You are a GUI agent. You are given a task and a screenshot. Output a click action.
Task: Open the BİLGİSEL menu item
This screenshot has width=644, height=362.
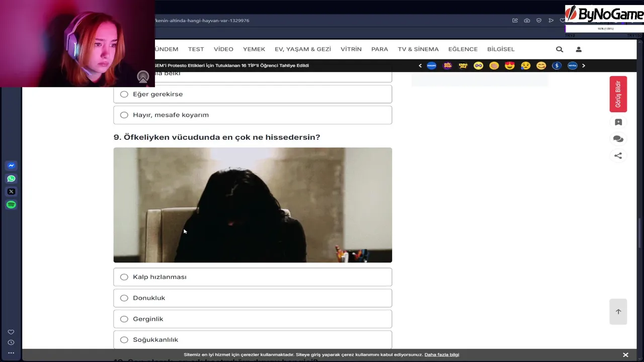(501, 49)
